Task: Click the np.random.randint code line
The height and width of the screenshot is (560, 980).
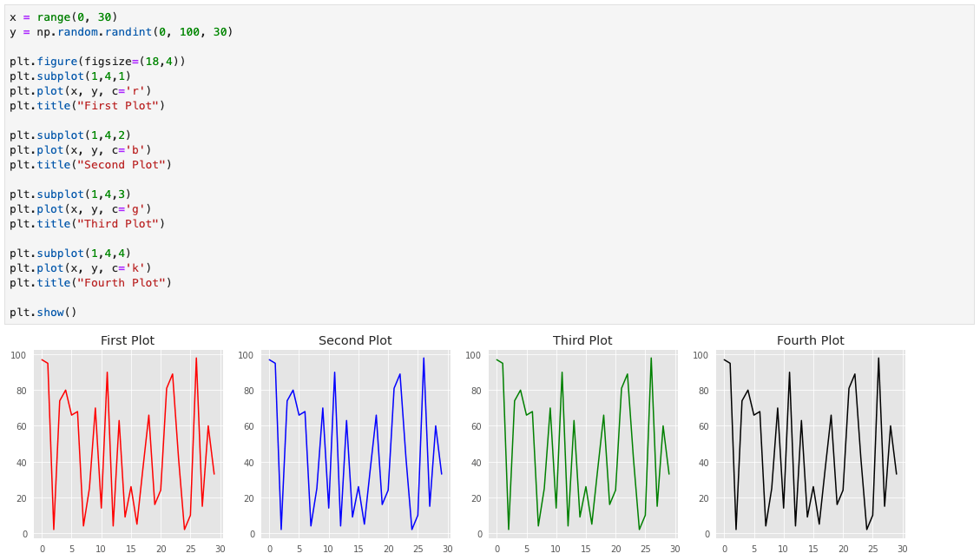Action: coord(122,32)
